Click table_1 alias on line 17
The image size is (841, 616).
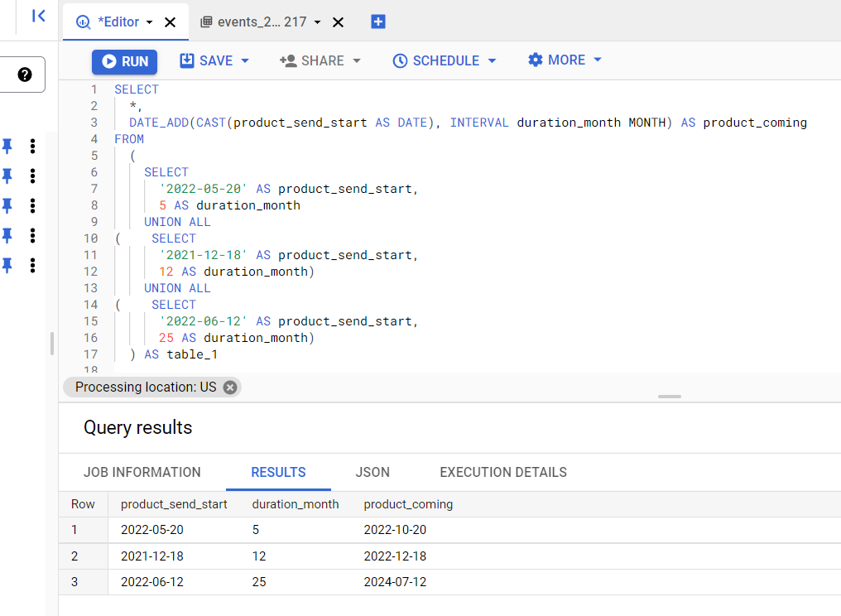tap(192, 354)
